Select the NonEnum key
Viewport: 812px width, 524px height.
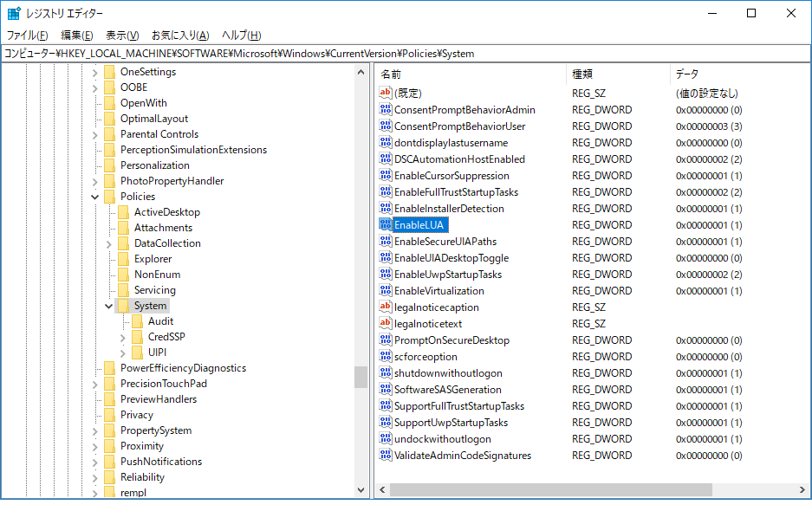(x=157, y=274)
